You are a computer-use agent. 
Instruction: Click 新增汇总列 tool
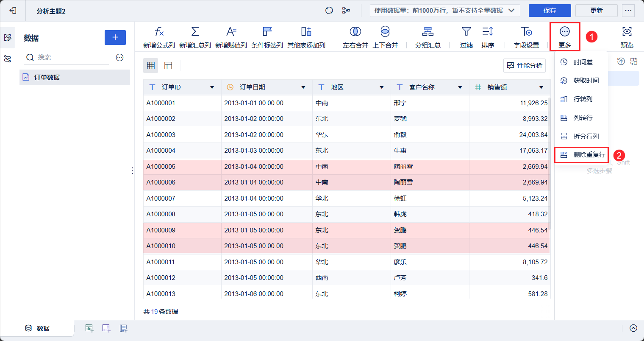(195, 37)
